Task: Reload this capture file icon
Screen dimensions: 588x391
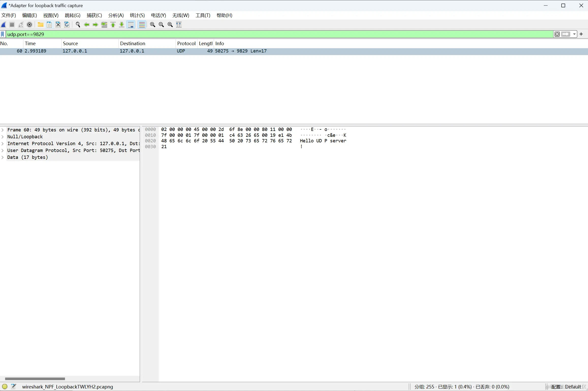Action: [x=67, y=25]
